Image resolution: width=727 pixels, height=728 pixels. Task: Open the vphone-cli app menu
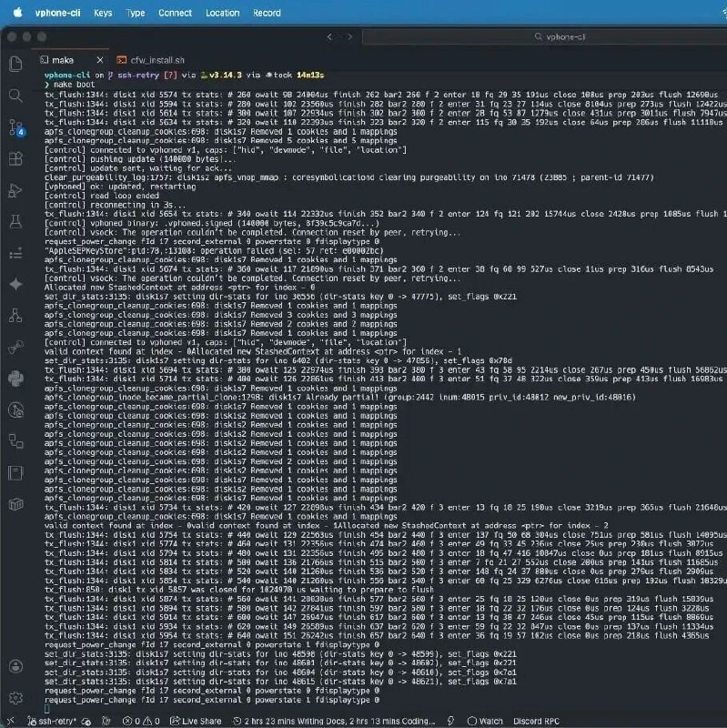click(x=57, y=13)
